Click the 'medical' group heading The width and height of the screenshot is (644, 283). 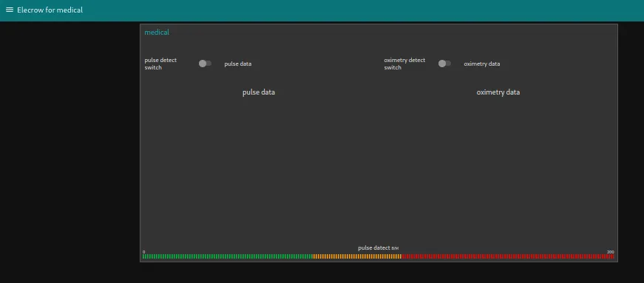click(x=157, y=33)
